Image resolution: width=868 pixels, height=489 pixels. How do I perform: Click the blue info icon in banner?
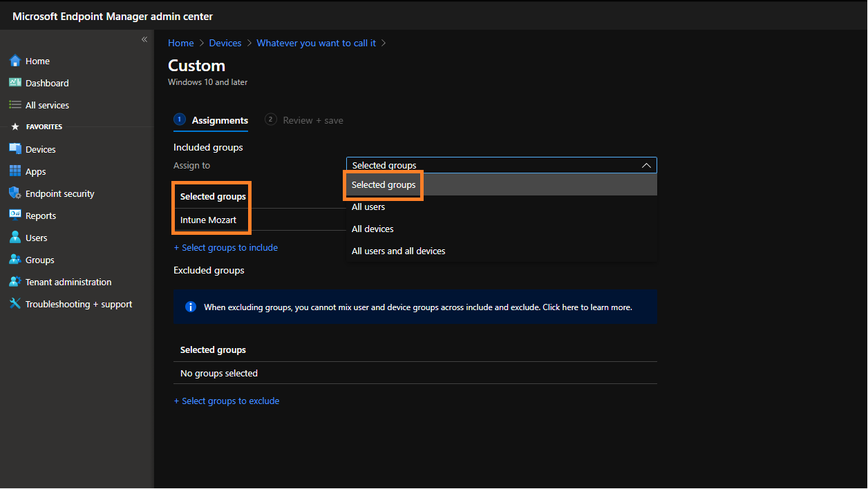(191, 307)
